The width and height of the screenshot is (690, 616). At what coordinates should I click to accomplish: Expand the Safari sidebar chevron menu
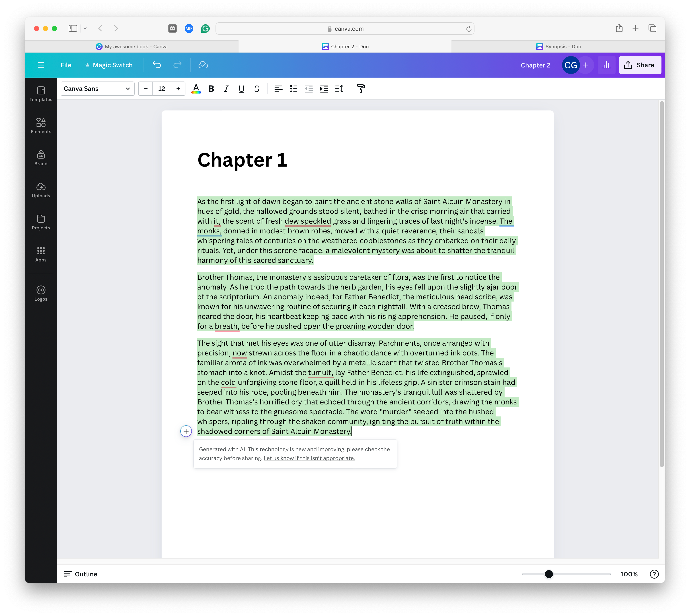tap(85, 29)
